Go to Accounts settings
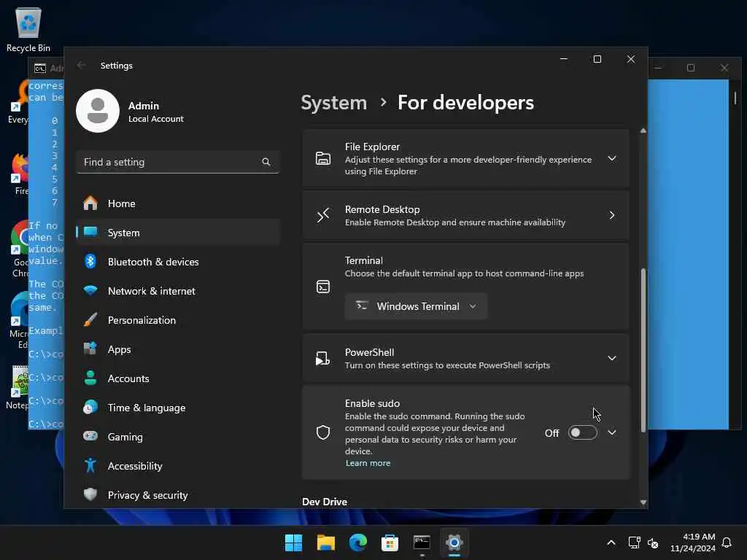 tap(178, 378)
